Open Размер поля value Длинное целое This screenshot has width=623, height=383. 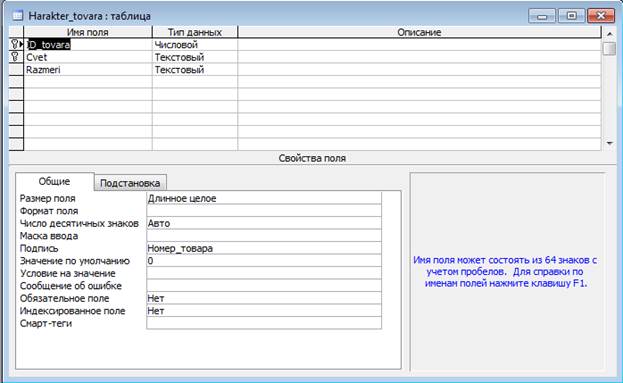click(x=264, y=198)
